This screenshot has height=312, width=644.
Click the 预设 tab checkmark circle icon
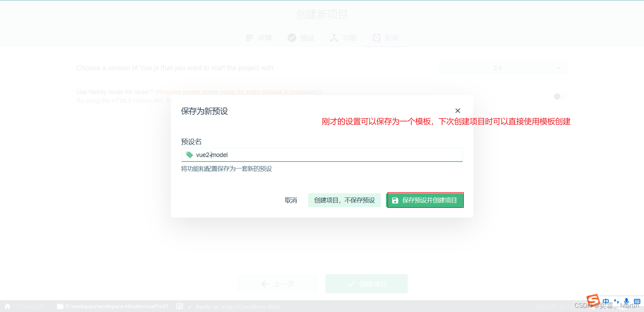[292, 38]
